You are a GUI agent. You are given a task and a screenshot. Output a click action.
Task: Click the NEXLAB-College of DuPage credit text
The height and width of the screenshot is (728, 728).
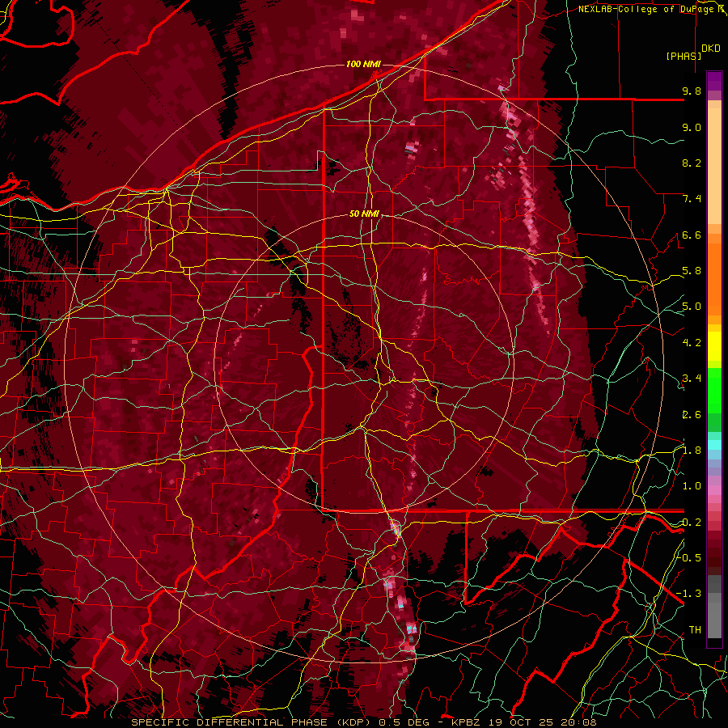(x=648, y=9)
